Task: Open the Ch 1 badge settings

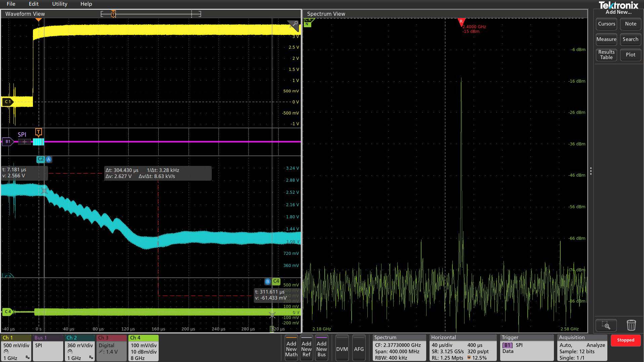Action: coord(16,348)
